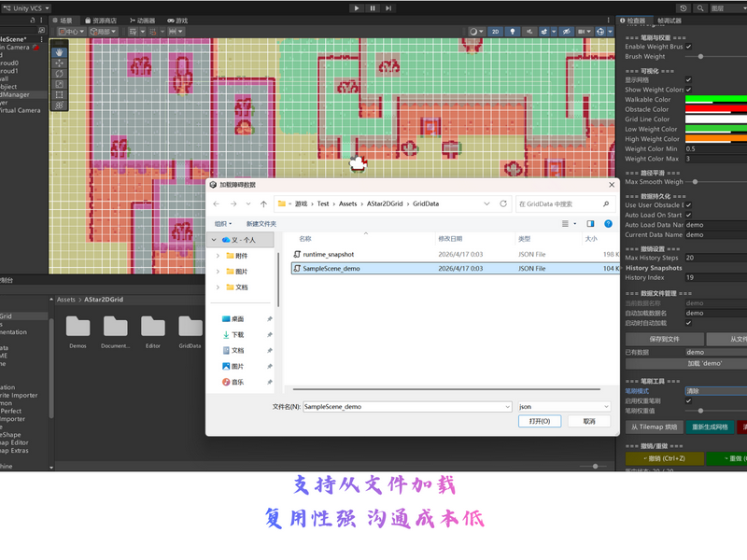Select the Scale tool in scene toolbar

pos(59,84)
